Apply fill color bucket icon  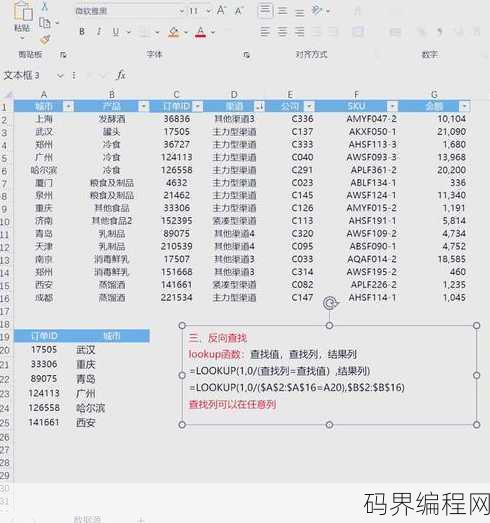pos(173,32)
